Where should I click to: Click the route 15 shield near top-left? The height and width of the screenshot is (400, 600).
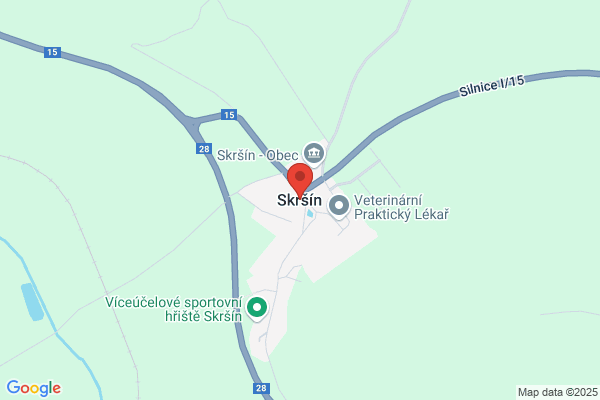click(52, 52)
